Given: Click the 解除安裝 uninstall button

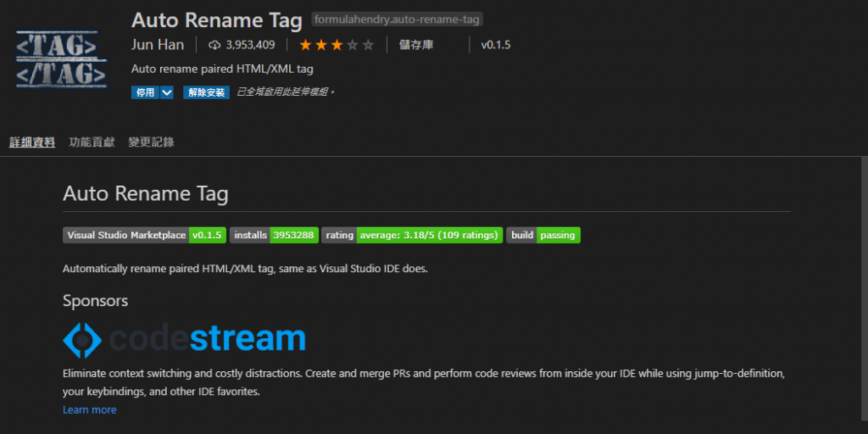Looking at the screenshot, I should pos(207,92).
